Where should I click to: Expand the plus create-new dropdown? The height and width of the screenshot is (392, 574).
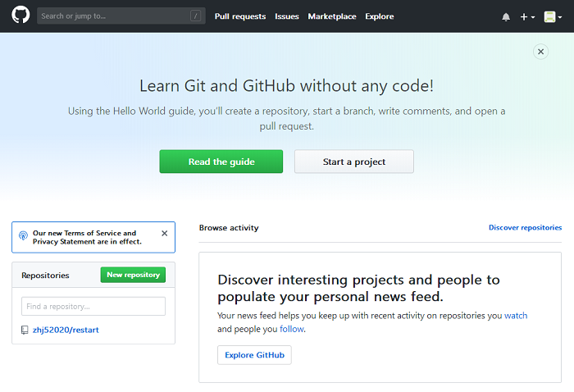527,16
